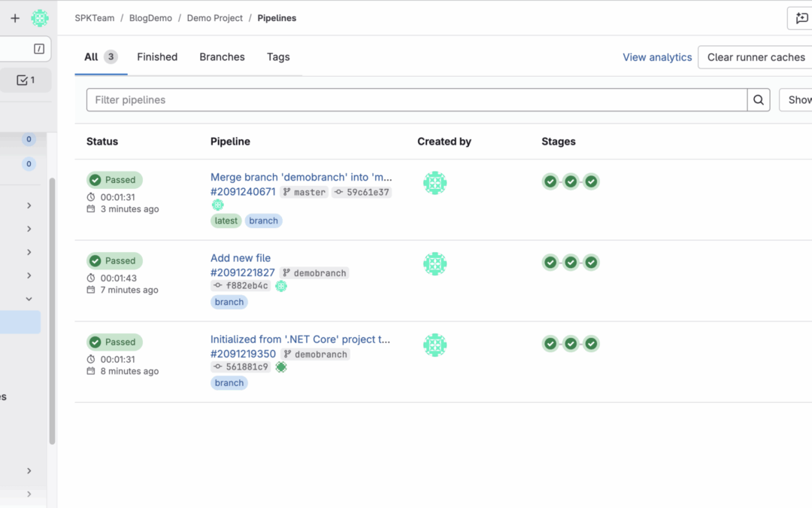Open the to-do list counter showing 1
This screenshot has height=508, width=812.
click(x=26, y=80)
